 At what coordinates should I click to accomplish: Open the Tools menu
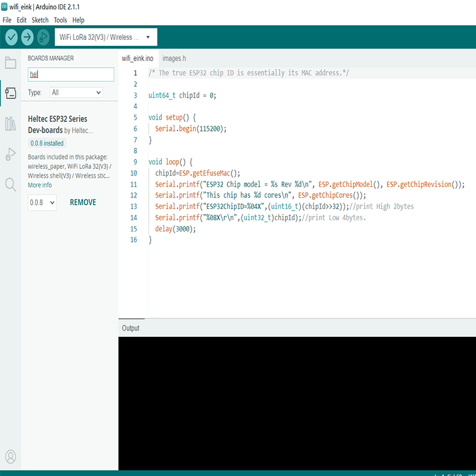pos(60,20)
